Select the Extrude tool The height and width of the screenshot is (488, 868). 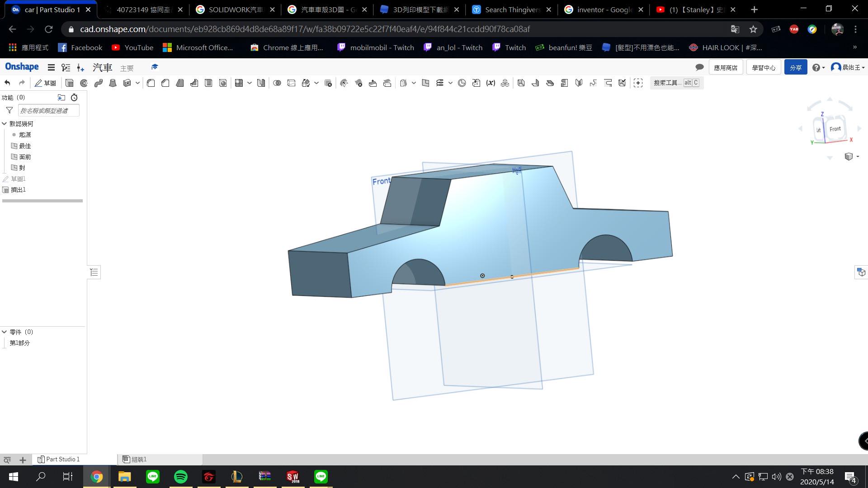pos(69,83)
